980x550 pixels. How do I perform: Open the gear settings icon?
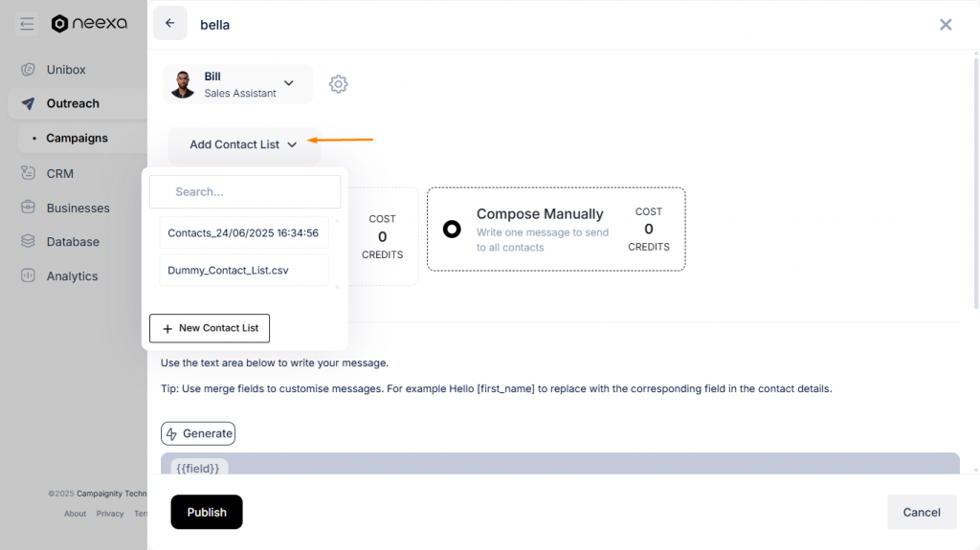pyautogui.click(x=338, y=84)
